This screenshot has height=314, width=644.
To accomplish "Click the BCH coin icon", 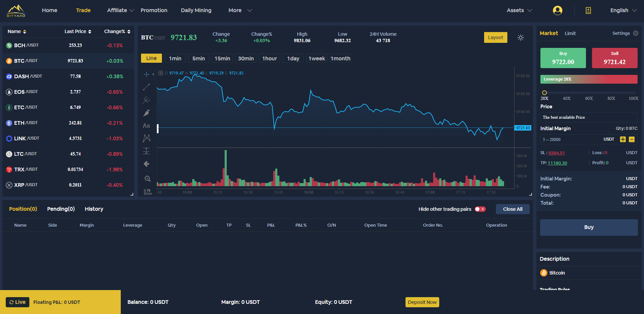I will click(9, 46).
